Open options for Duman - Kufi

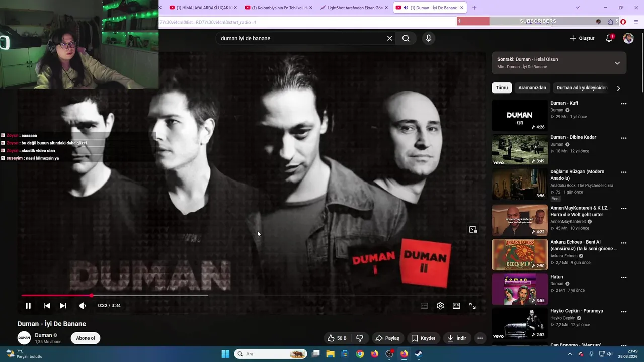click(x=624, y=104)
